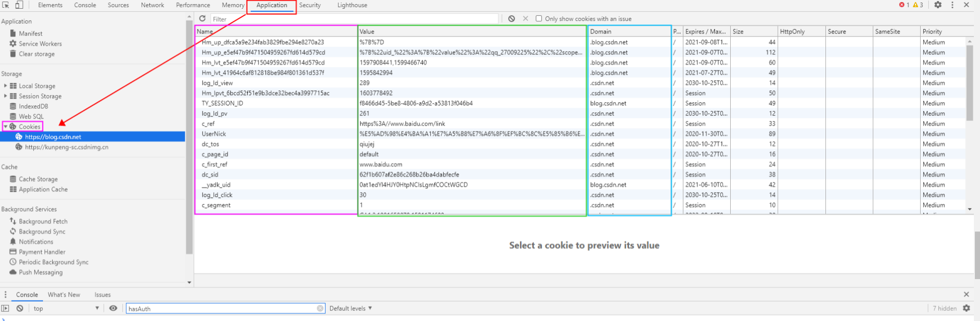This screenshot has height=321, width=980.
Task: Select Clear storage in sidebar
Action: click(36, 54)
